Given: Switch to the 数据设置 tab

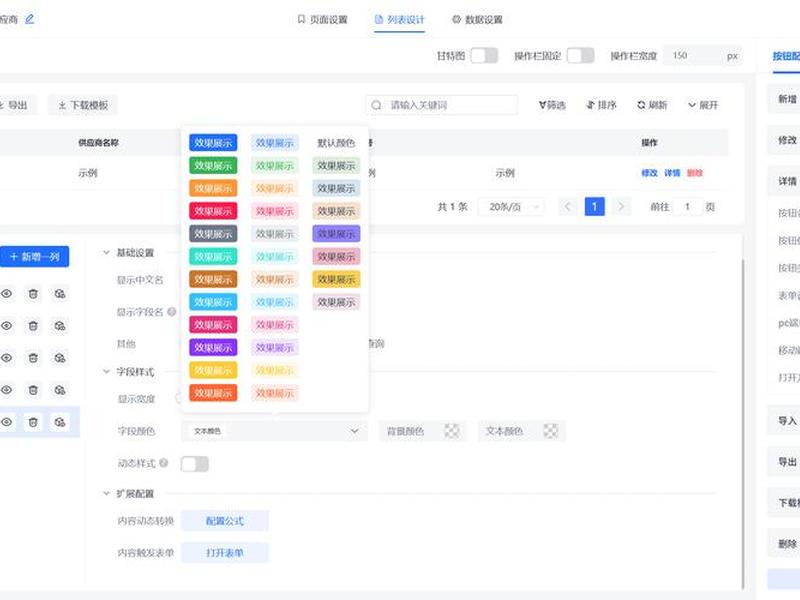Looking at the screenshot, I should [478, 19].
